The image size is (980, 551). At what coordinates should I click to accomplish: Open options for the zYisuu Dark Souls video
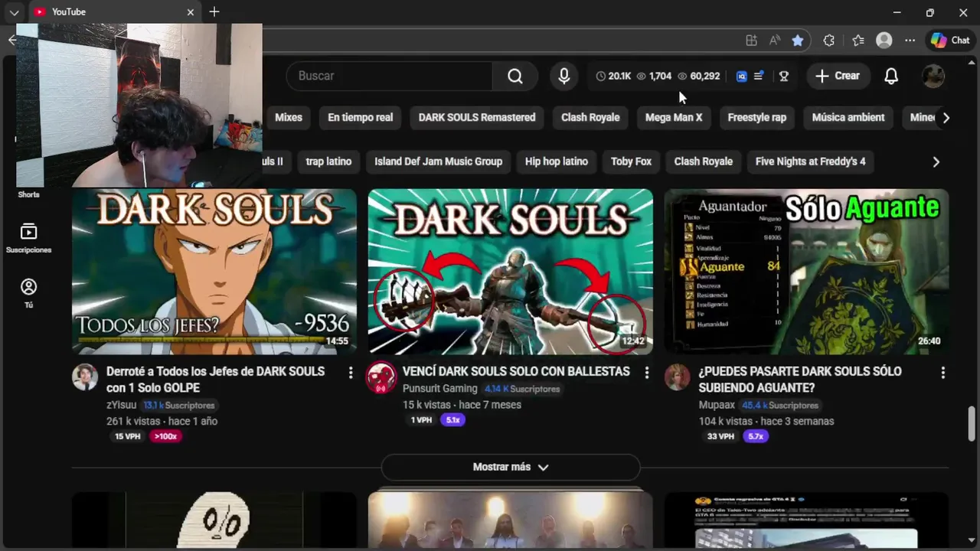351,373
